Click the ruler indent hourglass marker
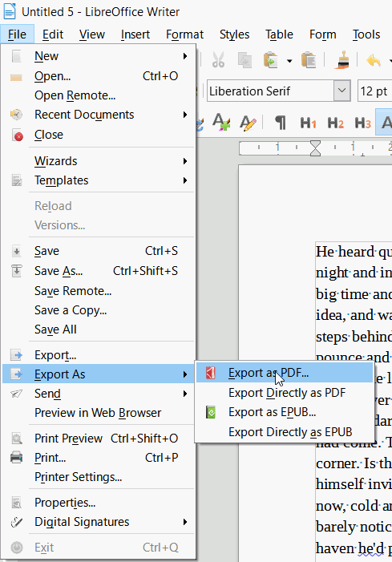392x562 pixels. coord(315,148)
